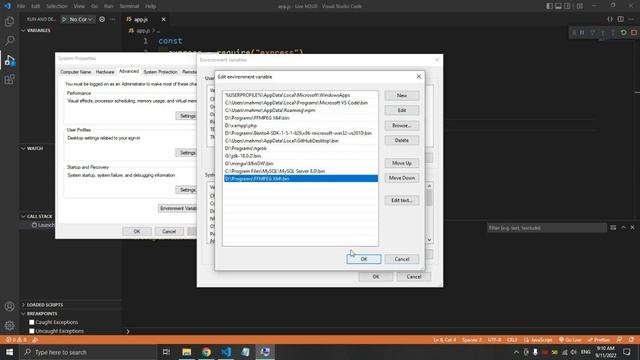Click Move Up for the selected path

click(x=402, y=163)
